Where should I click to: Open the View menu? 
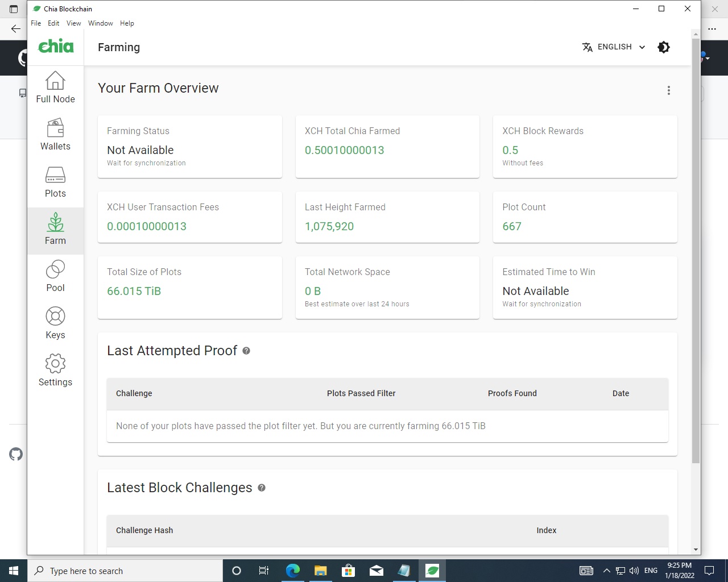pyautogui.click(x=74, y=23)
